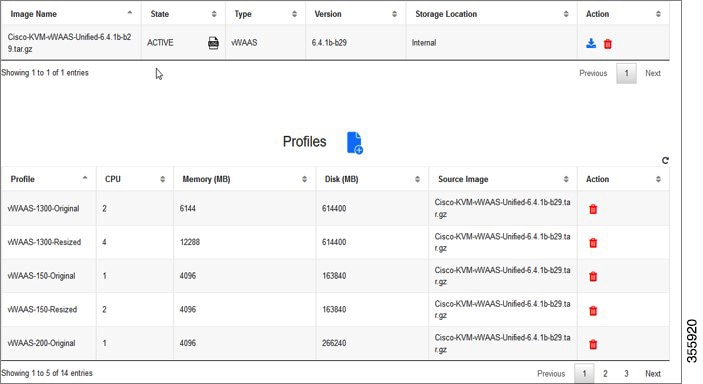
Task: Sort images by Storage Location
Action: point(491,14)
